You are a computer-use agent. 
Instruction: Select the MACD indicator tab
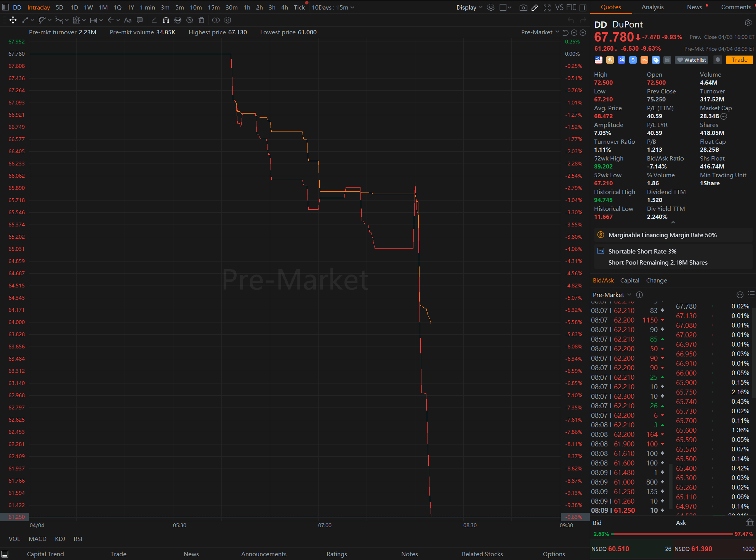37,539
